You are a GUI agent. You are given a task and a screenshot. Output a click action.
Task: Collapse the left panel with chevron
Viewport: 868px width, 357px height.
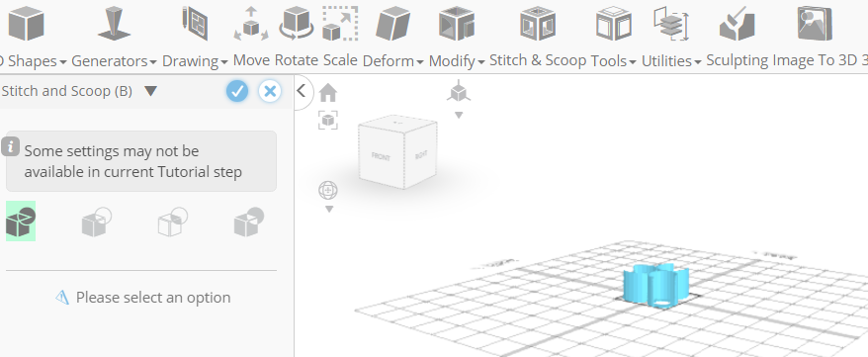(302, 90)
